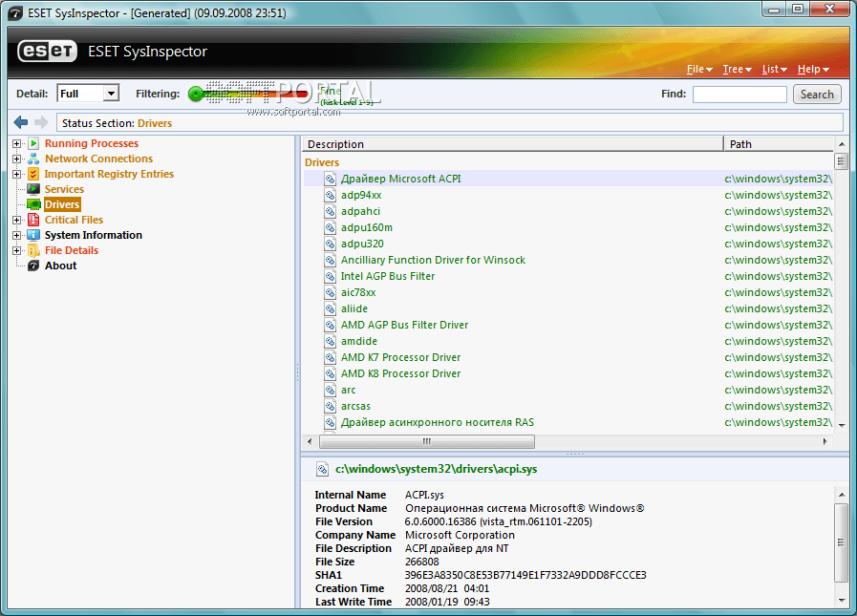
Task: Expand the System Information node
Action: click(x=17, y=236)
